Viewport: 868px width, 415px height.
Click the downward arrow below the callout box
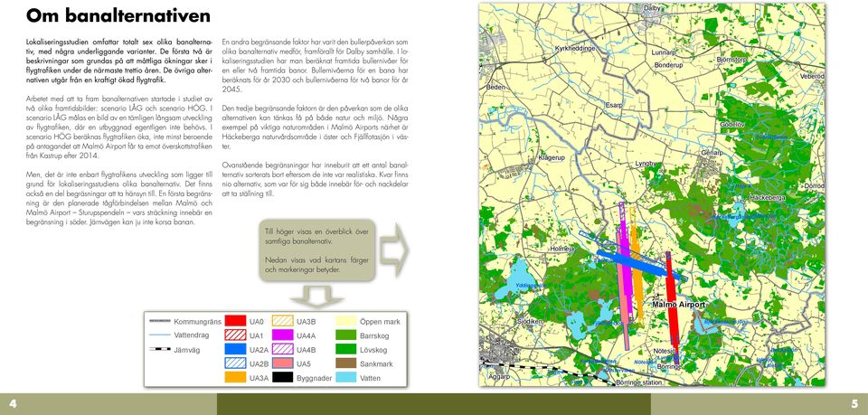pyautogui.click(x=317, y=296)
